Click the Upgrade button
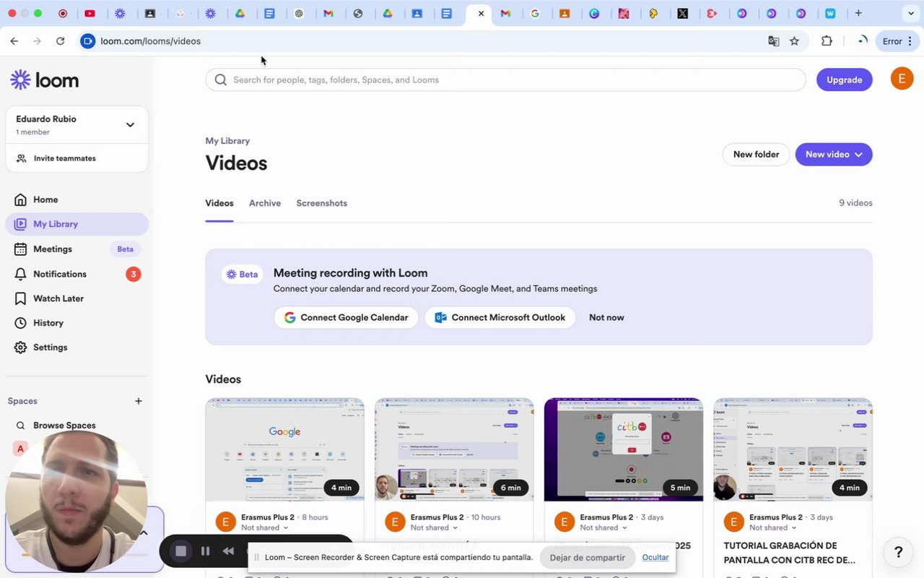Viewport: 924px width, 578px height. [x=844, y=79]
